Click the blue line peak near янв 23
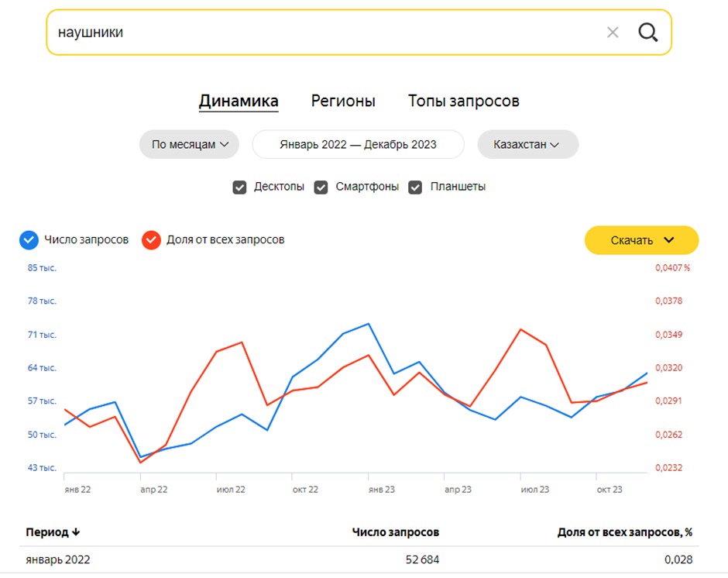 [369, 324]
